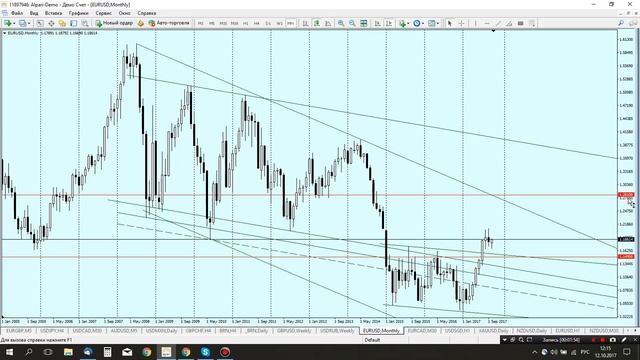Select the MN monthly timeframe button
640x360 pixels.
pyautogui.click(x=290, y=23)
